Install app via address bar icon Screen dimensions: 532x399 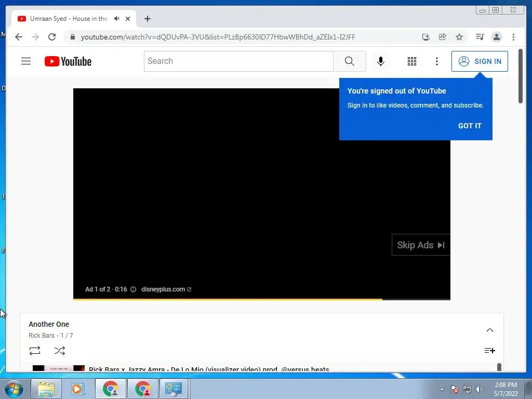tap(426, 37)
